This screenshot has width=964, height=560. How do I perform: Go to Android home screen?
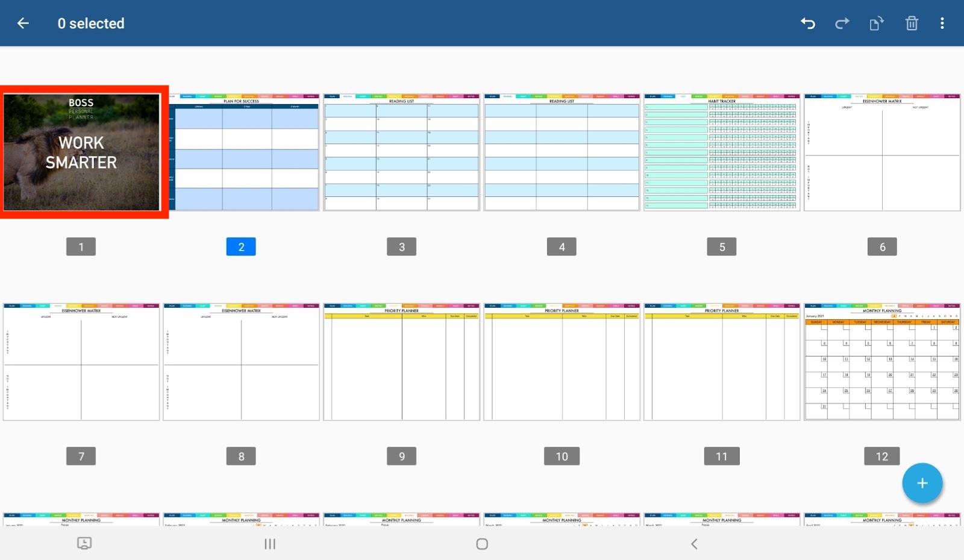(482, 544)
